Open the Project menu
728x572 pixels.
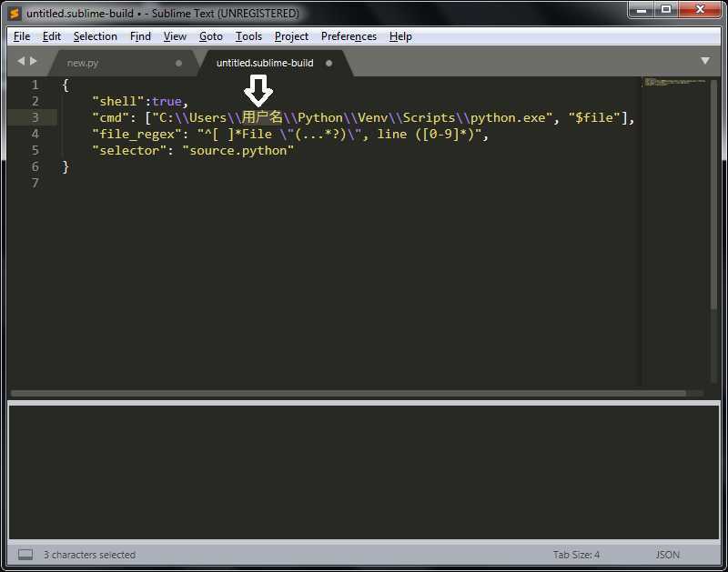tap(291, 36)
